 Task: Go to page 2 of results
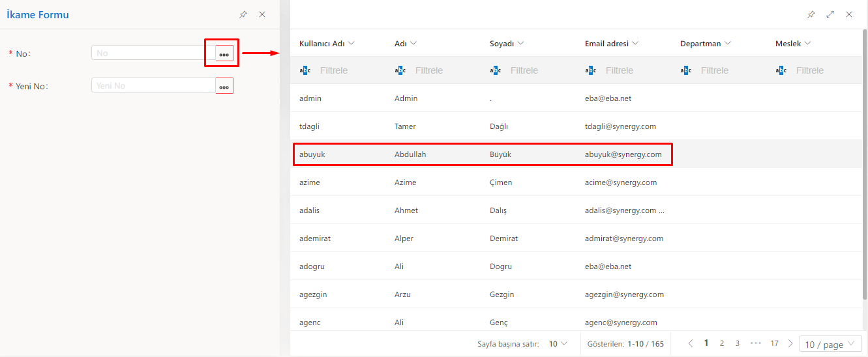click(722, 343)
